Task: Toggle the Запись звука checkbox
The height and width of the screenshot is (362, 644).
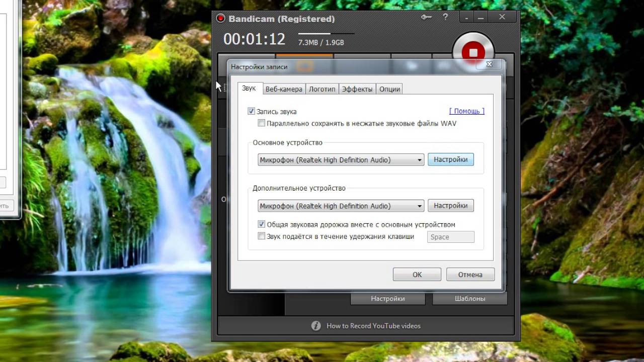Action: 251,111
